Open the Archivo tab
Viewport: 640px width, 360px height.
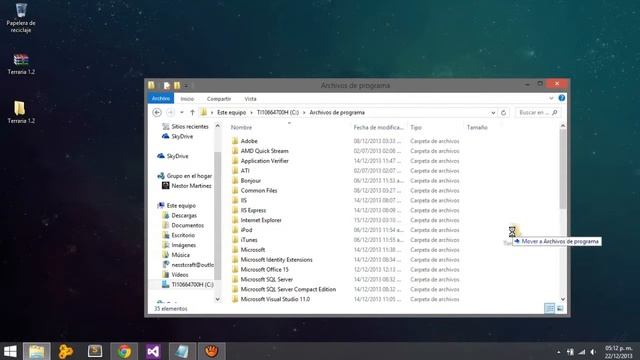(x=161, y=98)
